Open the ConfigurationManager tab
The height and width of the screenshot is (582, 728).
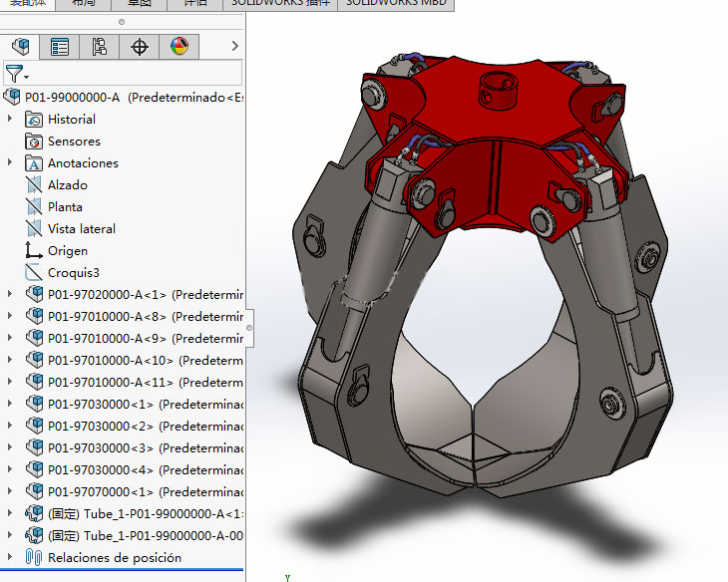click(100, 47)
